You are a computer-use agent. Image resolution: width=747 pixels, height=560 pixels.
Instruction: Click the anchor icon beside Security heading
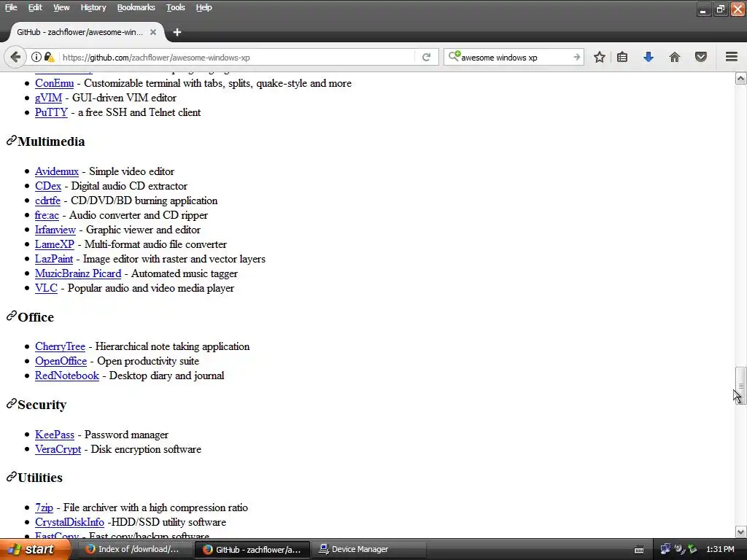[12, 404]
